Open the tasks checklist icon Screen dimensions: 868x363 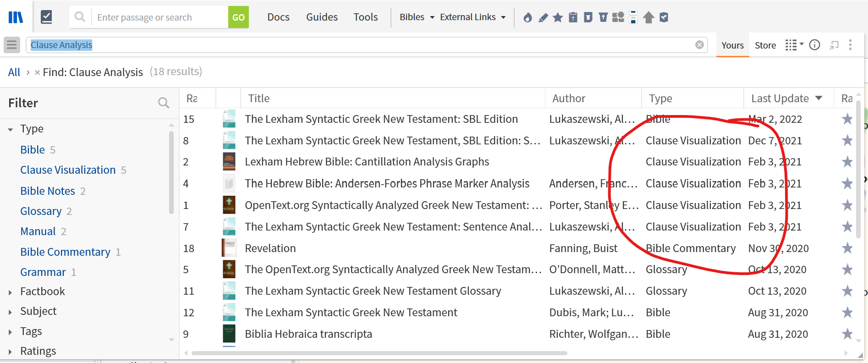46,17
